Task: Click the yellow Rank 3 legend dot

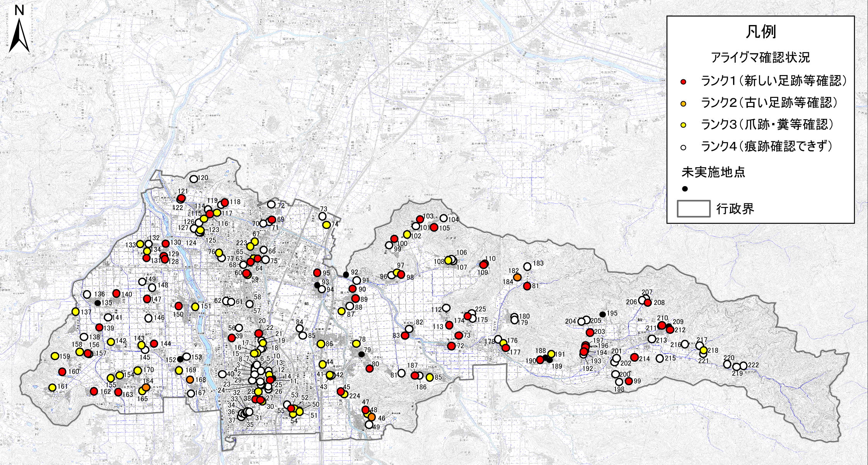Action: click(684, 125)
